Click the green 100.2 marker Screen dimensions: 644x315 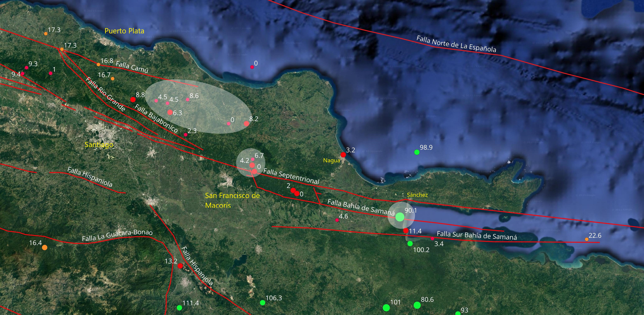[410, 243]
